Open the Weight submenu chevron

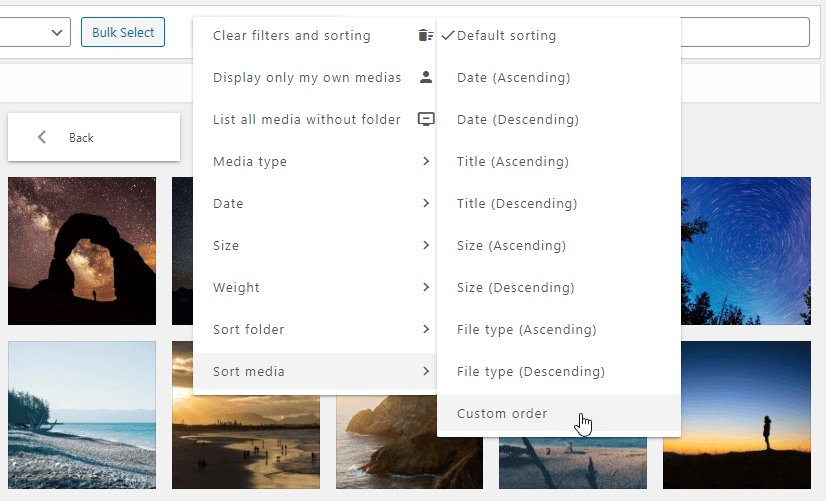426,287
